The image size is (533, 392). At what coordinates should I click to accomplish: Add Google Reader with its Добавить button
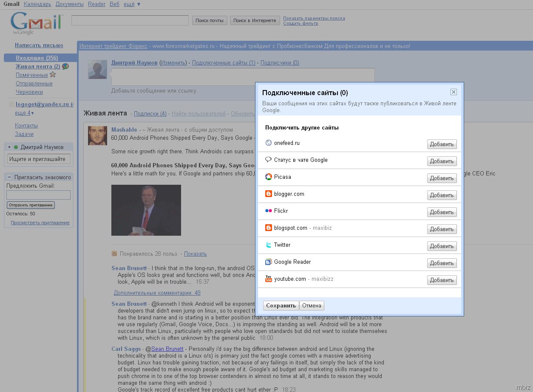(x=442, y=263)
